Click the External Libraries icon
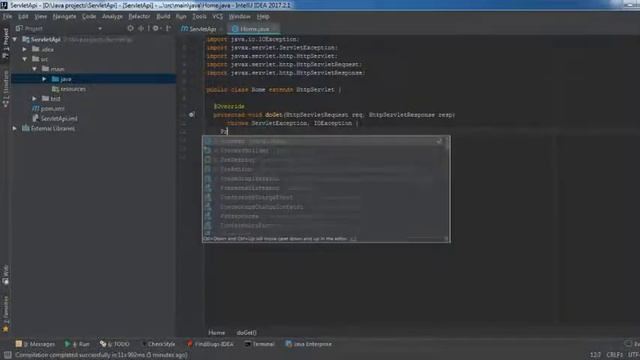 (25, 128)
